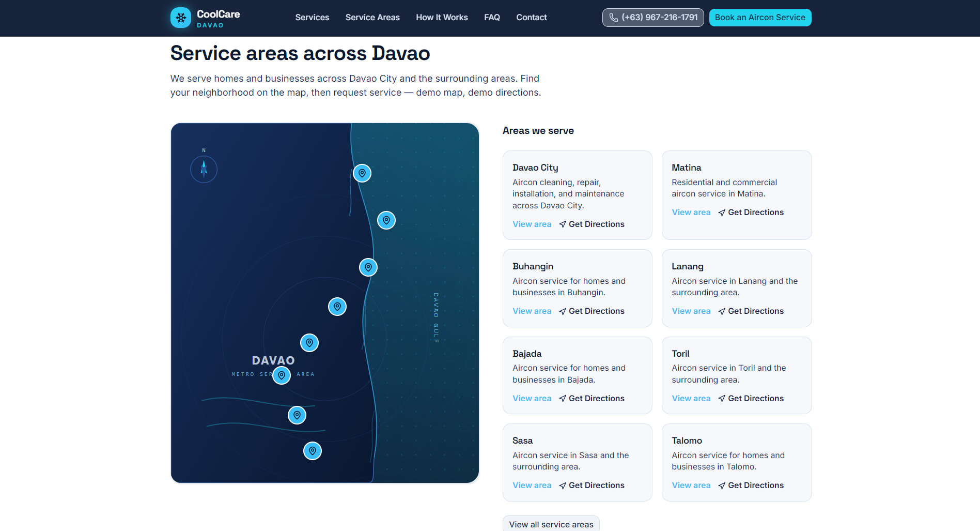980x531 pixels.
Task: Open View area for Bajada
Action: coord(532,399)
